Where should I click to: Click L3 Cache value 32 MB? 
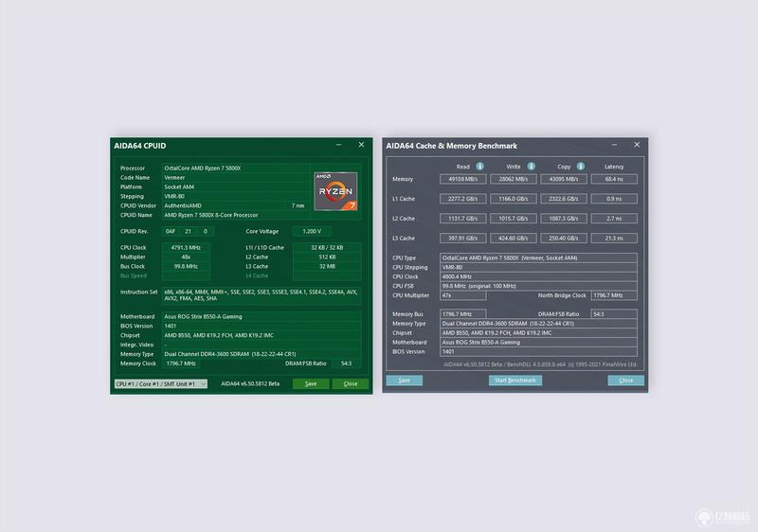tap(327, 267)
